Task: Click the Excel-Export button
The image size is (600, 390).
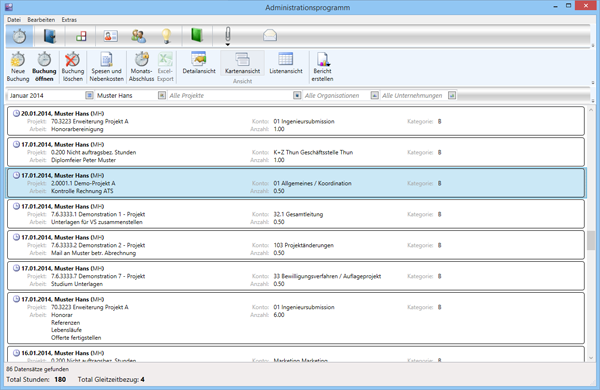Action: [x=165, y=67]
